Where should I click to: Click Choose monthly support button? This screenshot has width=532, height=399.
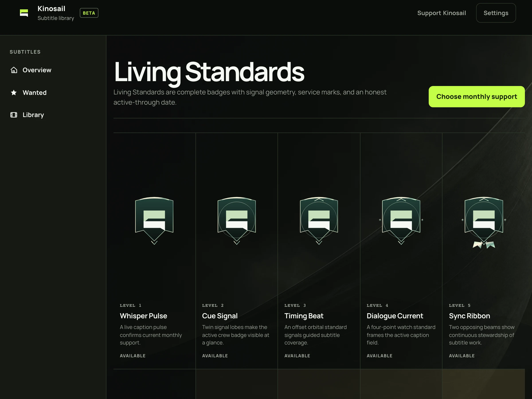pos(477,97)
